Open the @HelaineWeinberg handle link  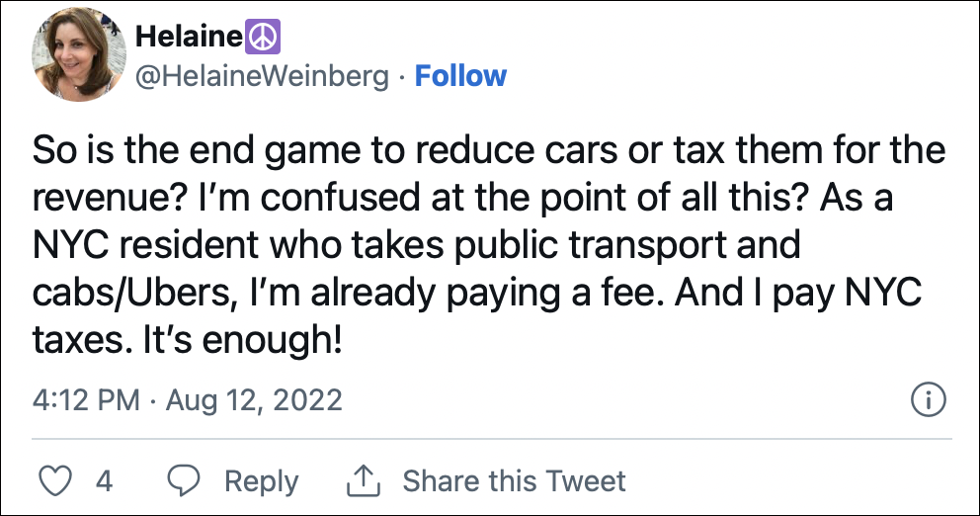[261, 77]
